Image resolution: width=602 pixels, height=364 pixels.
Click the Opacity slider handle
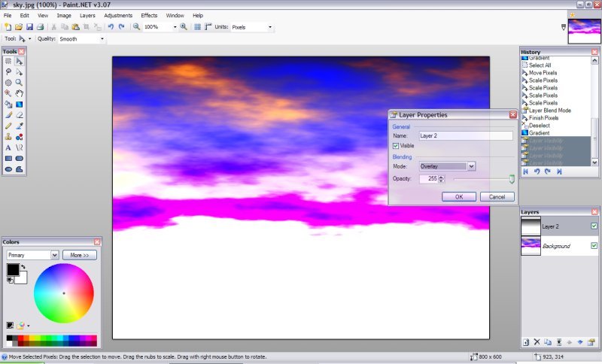(x=512, y=179)
